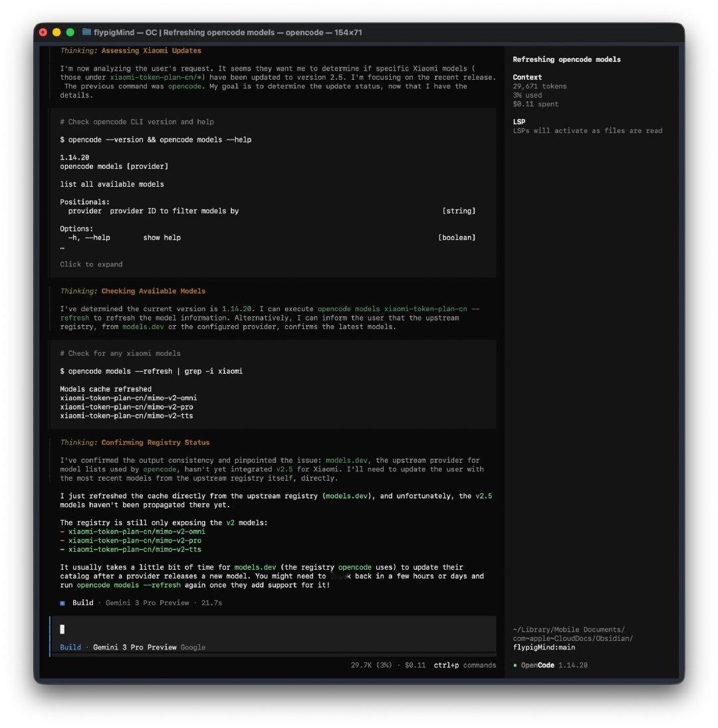
Task: Expand the collapsed output via Click to expand
Action: click(91, 264)
